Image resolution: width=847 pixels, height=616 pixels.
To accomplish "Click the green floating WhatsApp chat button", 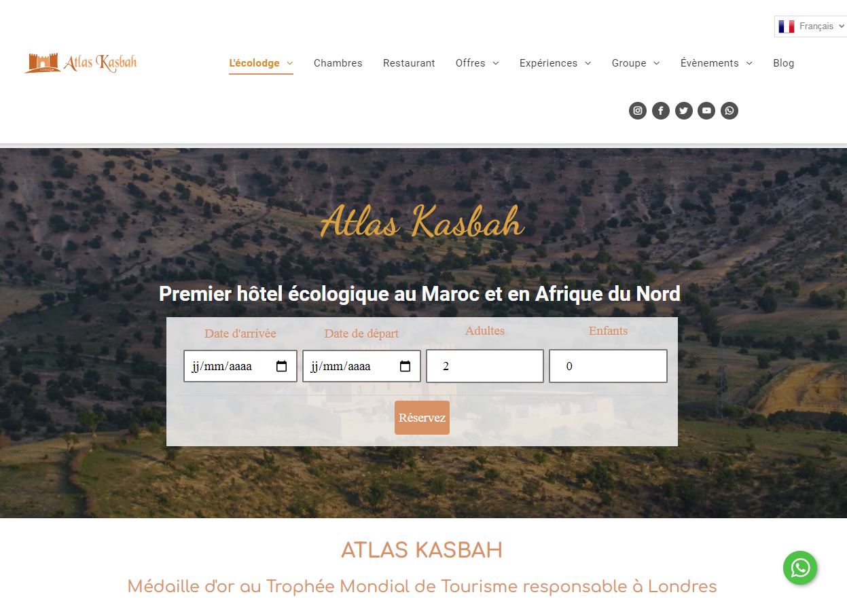I will tap(800, 568).
